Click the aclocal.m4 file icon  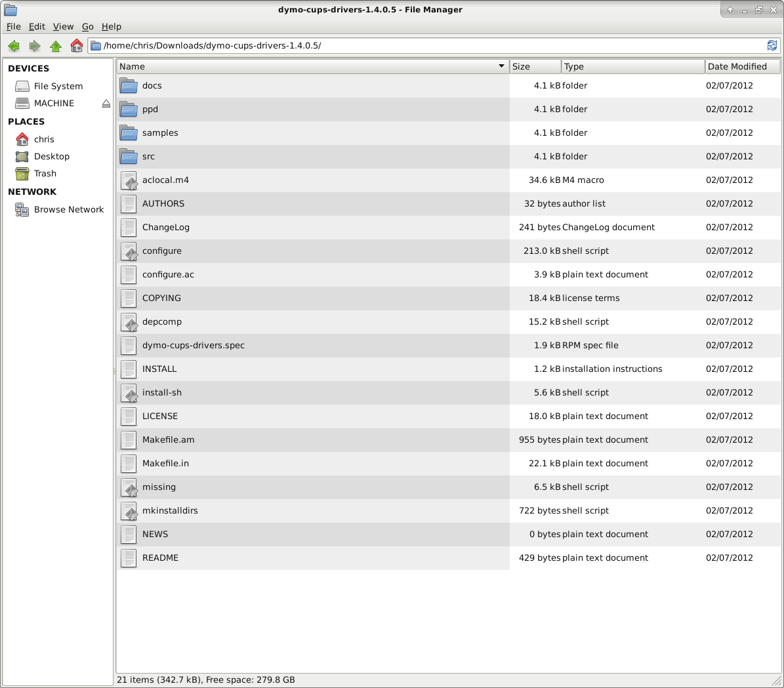click(129, 180)
